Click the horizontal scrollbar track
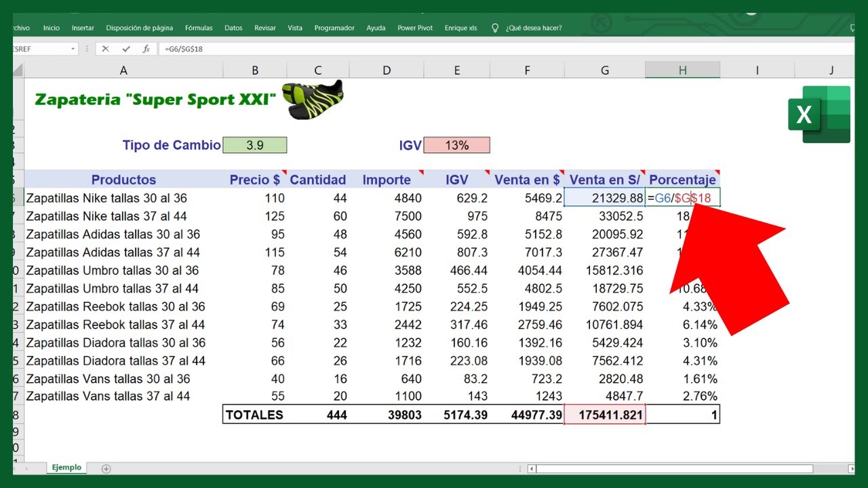Image resolution: width=868 pixels, height=488 pixels. (x=692, y=468)
